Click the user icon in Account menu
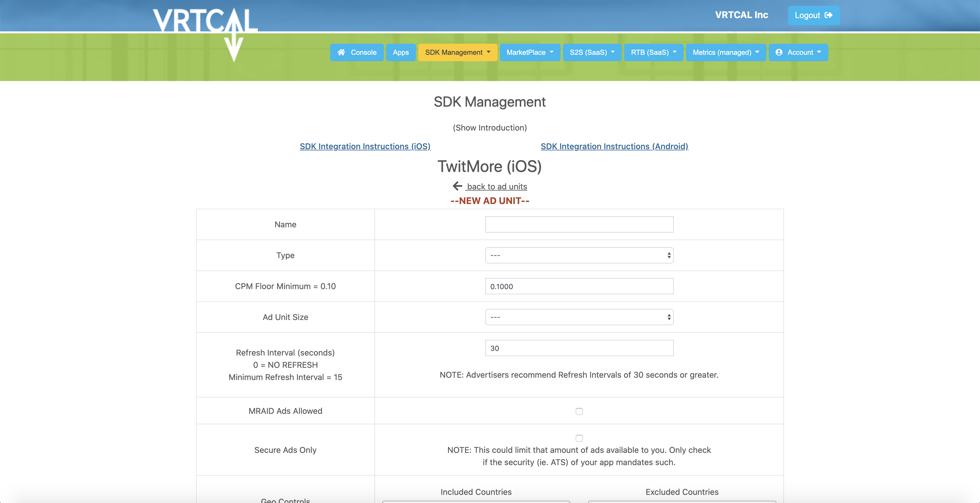 point(779,52)
